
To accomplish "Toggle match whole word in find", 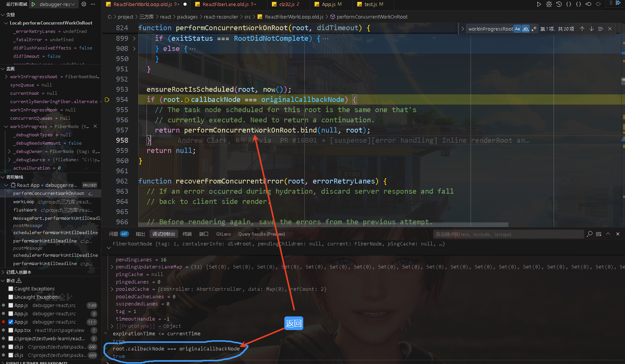I will click(526, 29).
